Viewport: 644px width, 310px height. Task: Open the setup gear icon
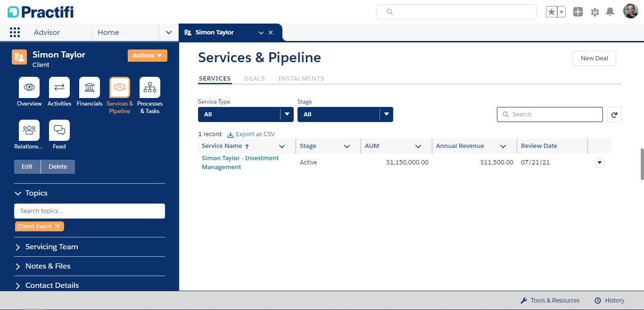(595, 12)
